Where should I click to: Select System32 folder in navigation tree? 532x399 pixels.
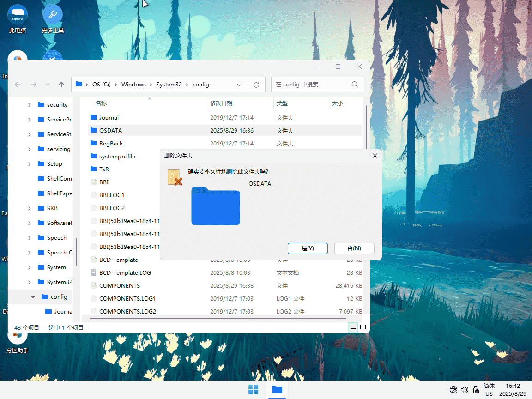(x=54, y=282)
